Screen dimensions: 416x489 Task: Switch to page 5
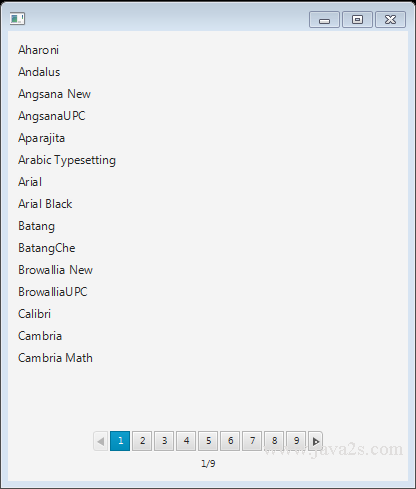click(x=208, y=441)
